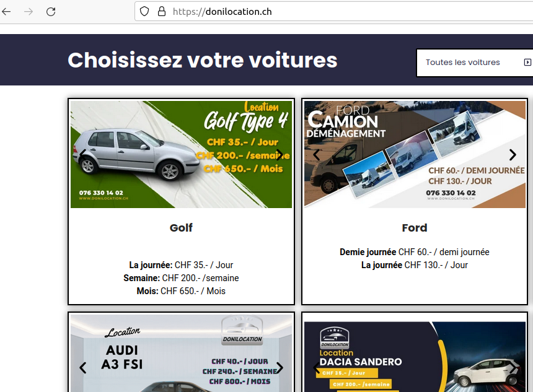Advance Audi A3 FSI carousel forward
Viewport: 533px width, 392px height.
tap(280, 368)
